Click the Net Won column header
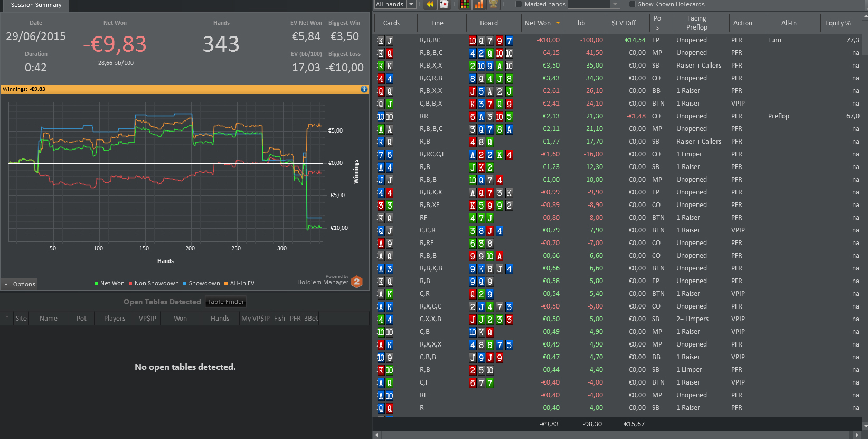Screen dimensions: 868x439 (x=542, y=23)
